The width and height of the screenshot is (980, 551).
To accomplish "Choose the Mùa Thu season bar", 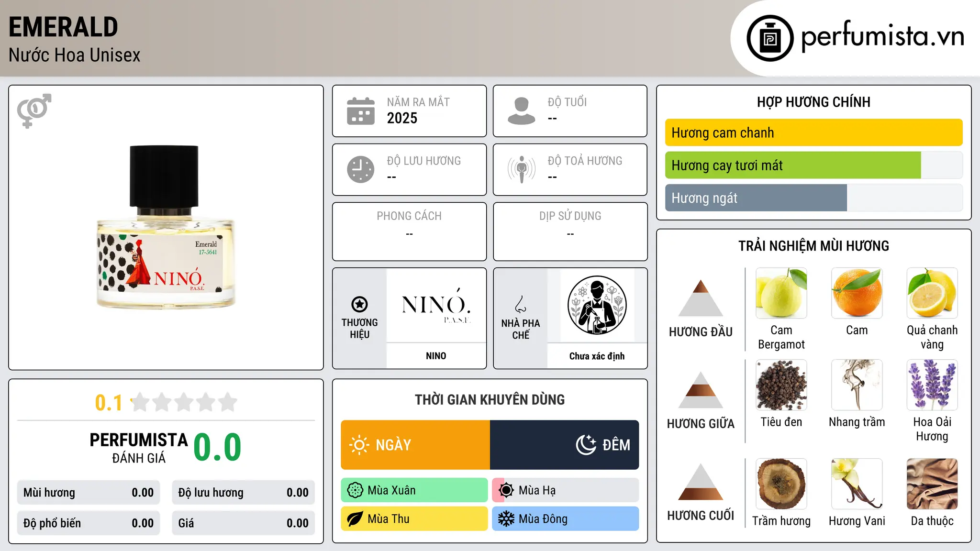I will (x=414, y=519).
